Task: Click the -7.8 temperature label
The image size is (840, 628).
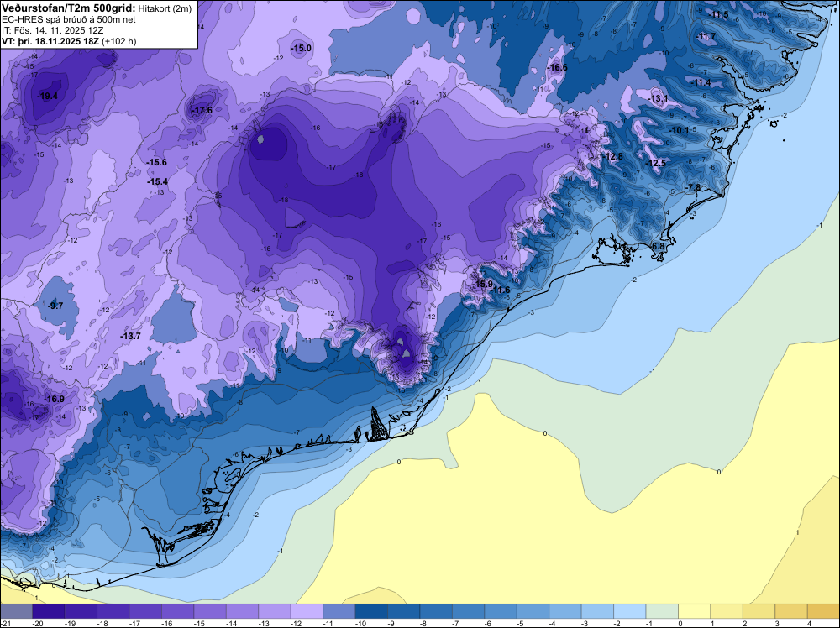Action: [x=693, y=187]
